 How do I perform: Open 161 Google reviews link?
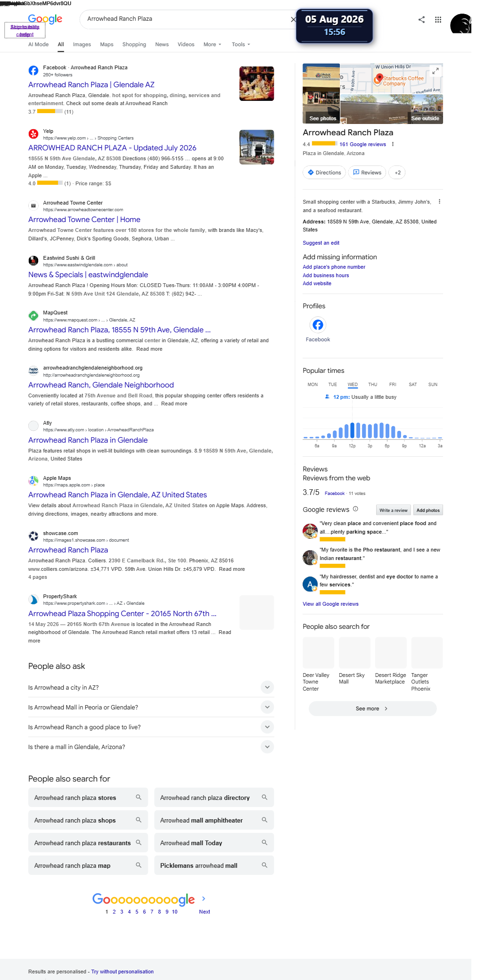pos(362,145)
